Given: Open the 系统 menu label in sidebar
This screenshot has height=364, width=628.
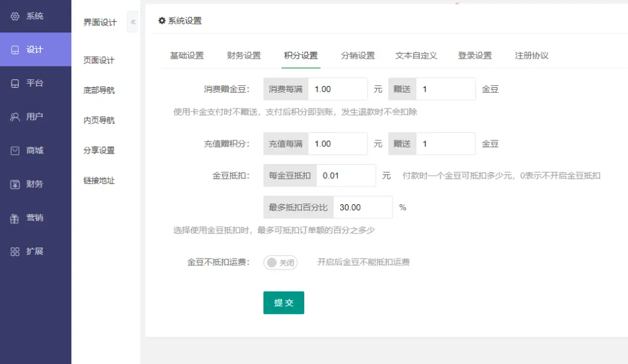Looking at the screenshot, I should (x=35, y=16).
